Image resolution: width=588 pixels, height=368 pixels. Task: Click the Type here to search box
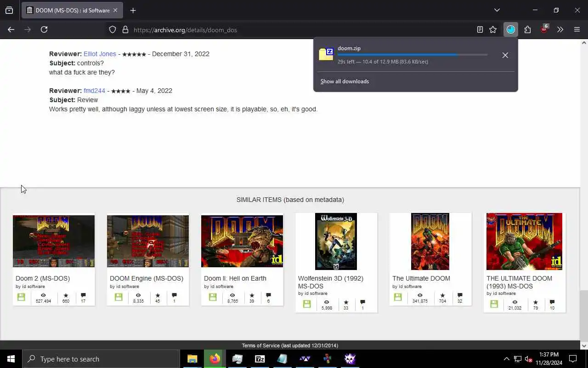101,359
